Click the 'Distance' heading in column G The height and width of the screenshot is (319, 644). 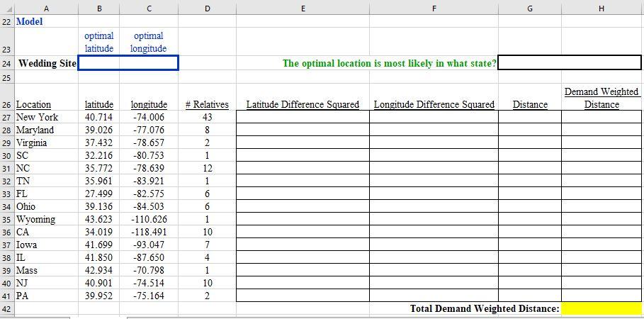530,104
